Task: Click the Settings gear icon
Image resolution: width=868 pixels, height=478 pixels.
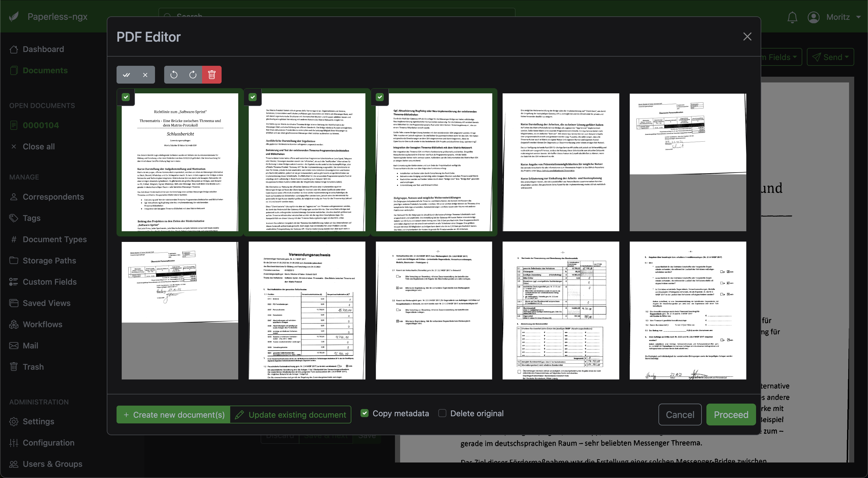Action: tap(14, 421)
